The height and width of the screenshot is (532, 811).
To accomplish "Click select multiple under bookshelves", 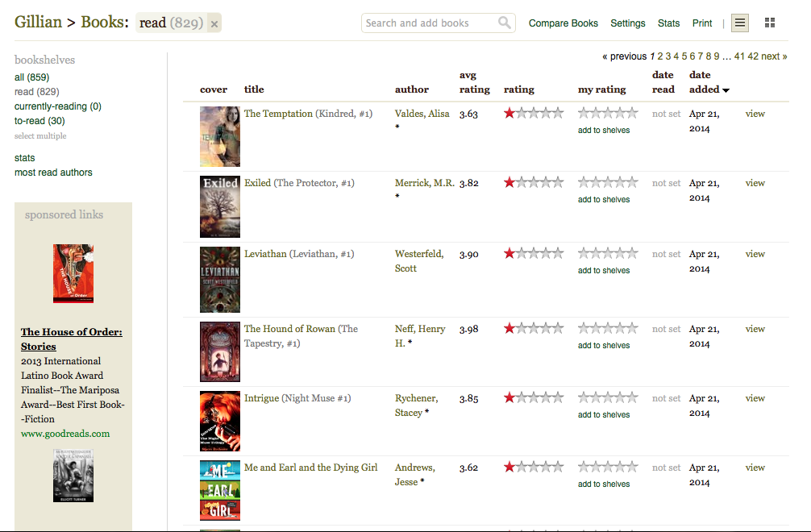I will coord(40,136).
